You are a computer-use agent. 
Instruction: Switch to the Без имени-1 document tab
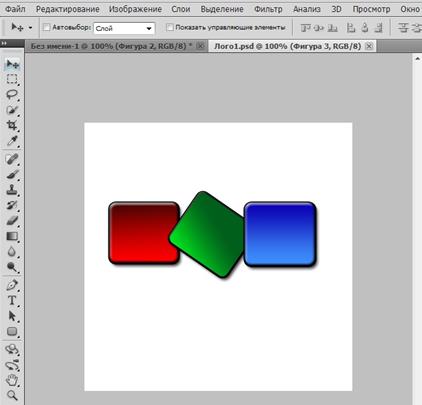click(x=112, y=46)
